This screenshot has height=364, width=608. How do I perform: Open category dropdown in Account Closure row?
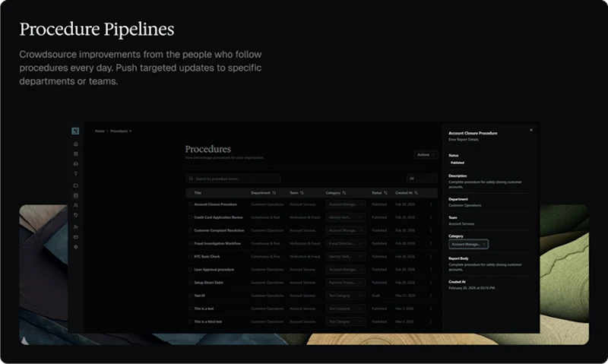click(346, 204)
